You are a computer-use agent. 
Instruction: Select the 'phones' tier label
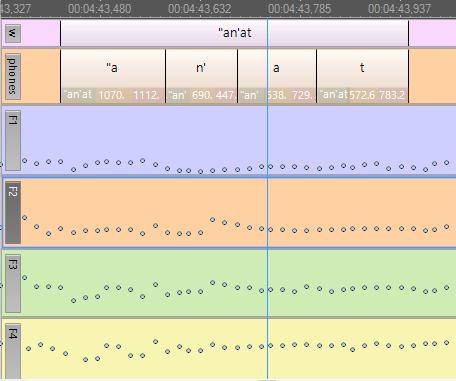pos(13,76)
